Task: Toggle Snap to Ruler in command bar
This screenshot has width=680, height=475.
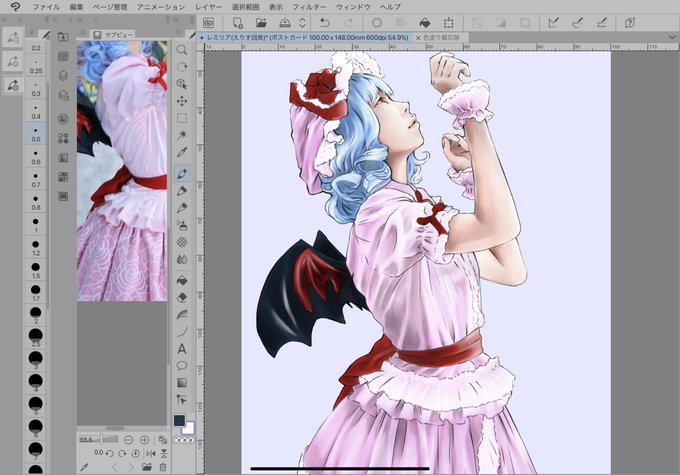Action: pos(553,23)
